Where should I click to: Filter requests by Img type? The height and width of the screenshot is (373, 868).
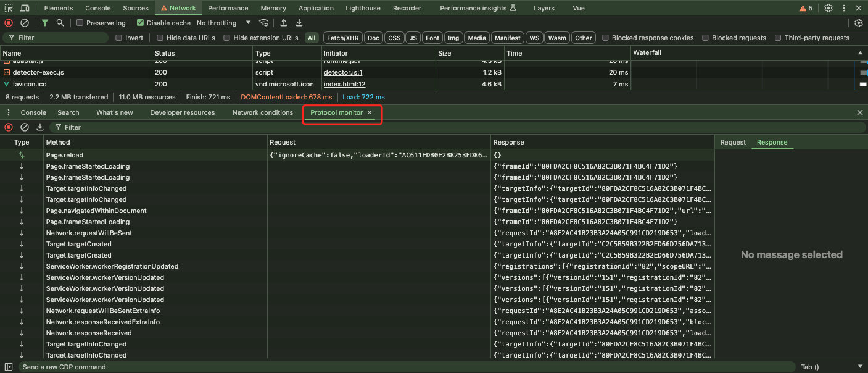(x=453, y=38)
